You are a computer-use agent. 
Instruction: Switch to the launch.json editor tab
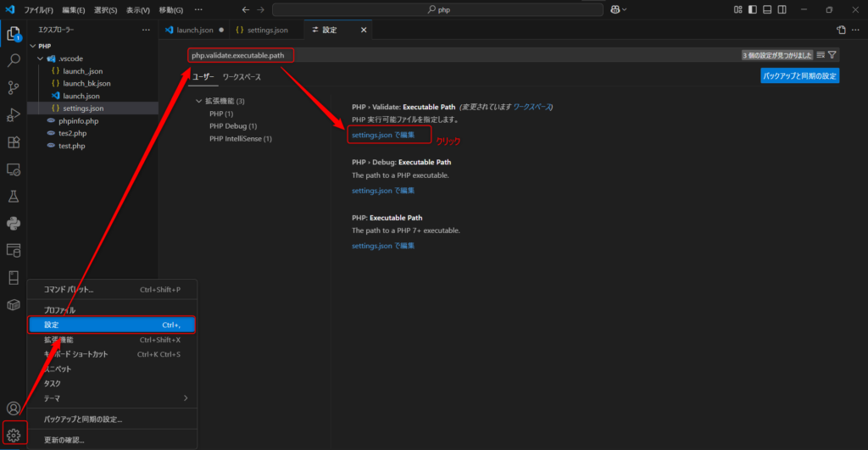pos(194,30)
